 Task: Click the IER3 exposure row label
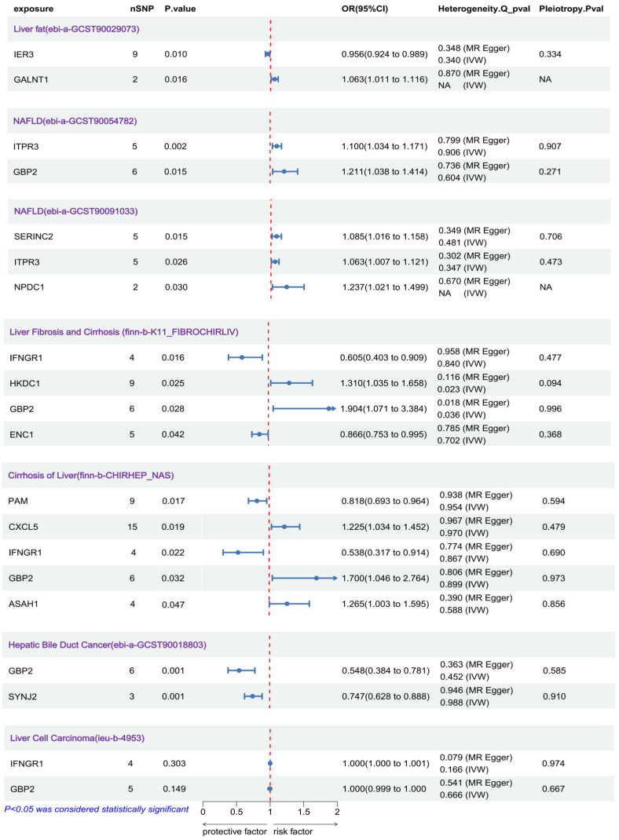tap(24, 54)
